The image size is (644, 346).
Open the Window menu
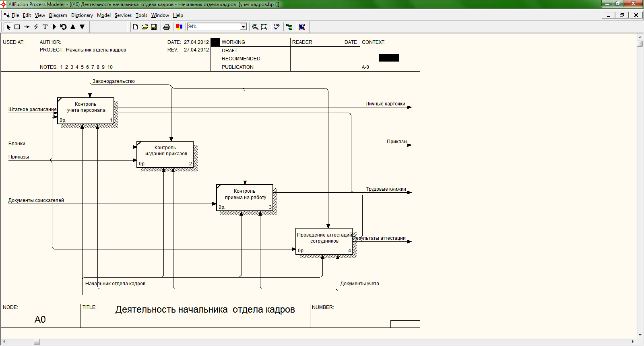[160, 15]
